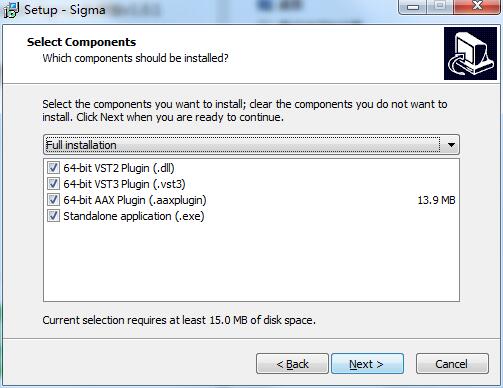This screenshot has height=388, width=503.
Task: Click the installer computer image in header
Action: click(470, 53)
